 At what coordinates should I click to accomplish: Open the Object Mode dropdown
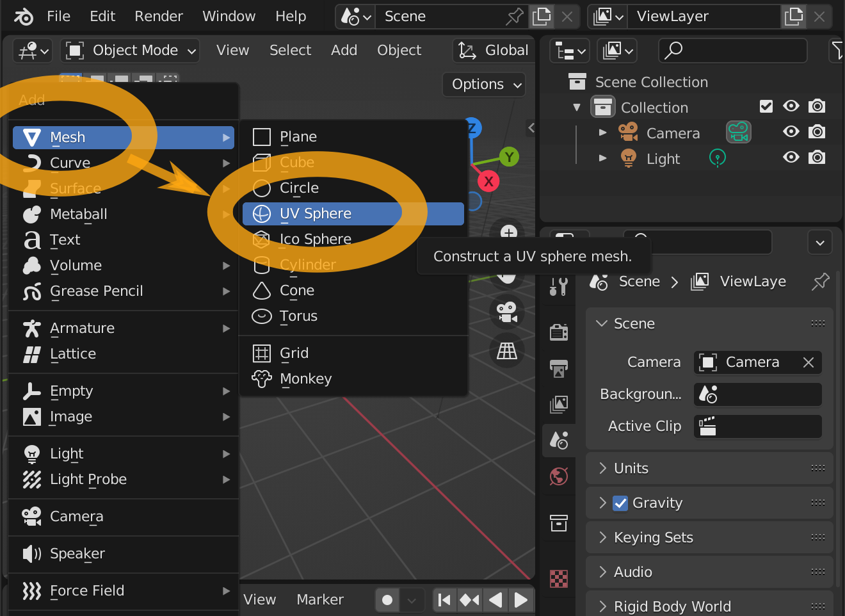(x=130, y=51)
